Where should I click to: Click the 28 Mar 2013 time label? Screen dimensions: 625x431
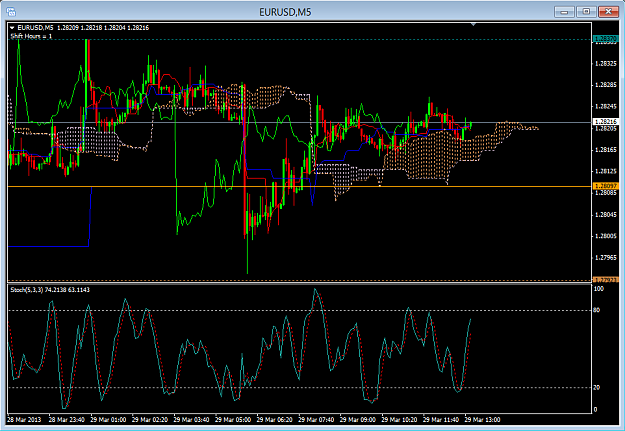24,420
